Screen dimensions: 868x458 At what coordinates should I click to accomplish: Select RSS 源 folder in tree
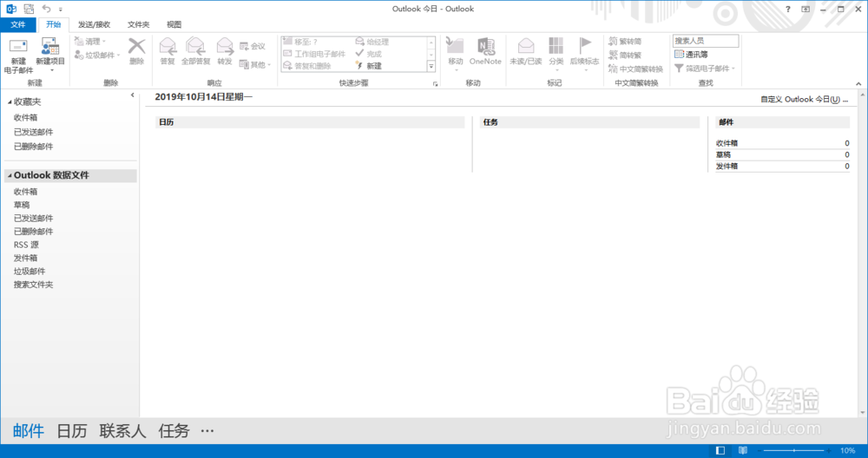point(26,245)
